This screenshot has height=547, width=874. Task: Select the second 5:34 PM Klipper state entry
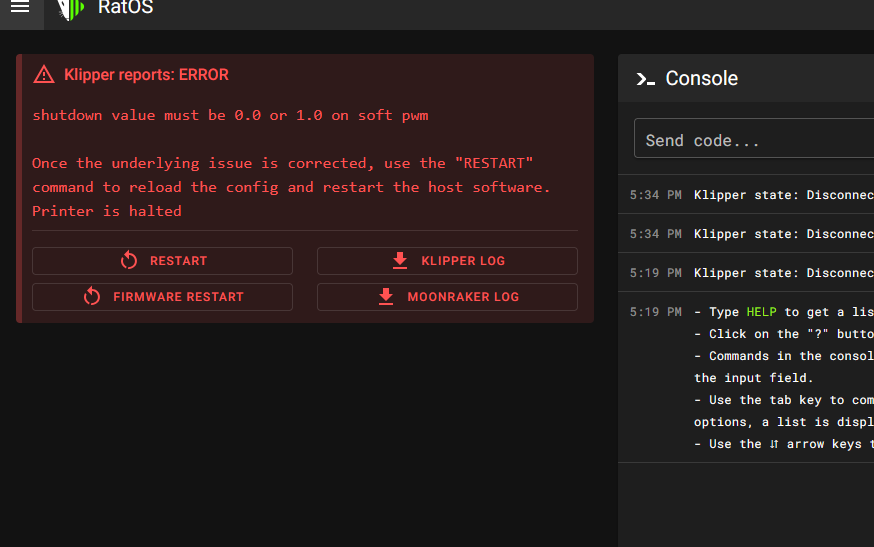coord(746,234)
